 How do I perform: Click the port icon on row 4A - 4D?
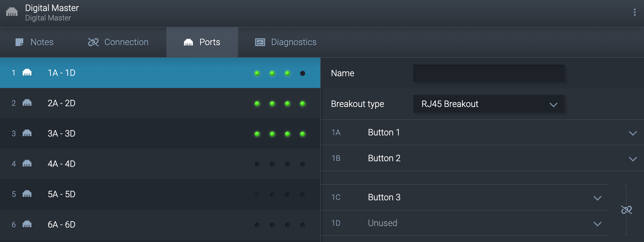(x=27, y=163)
